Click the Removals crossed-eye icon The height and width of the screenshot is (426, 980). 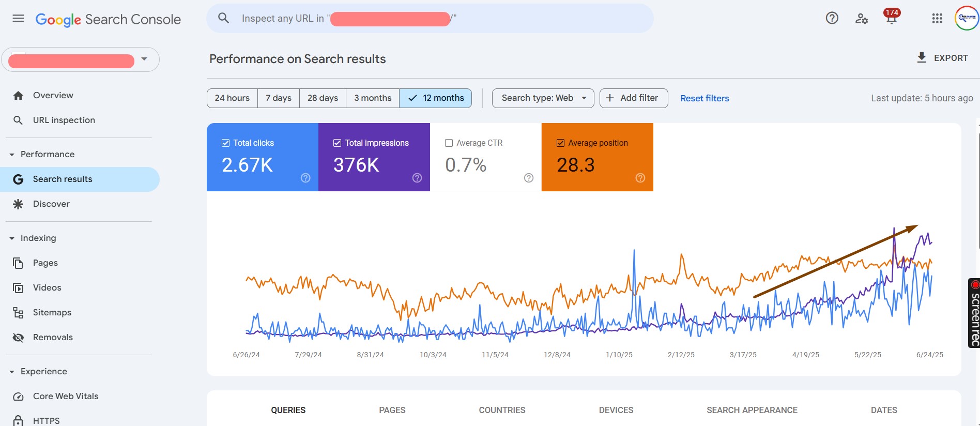(18, 338)
